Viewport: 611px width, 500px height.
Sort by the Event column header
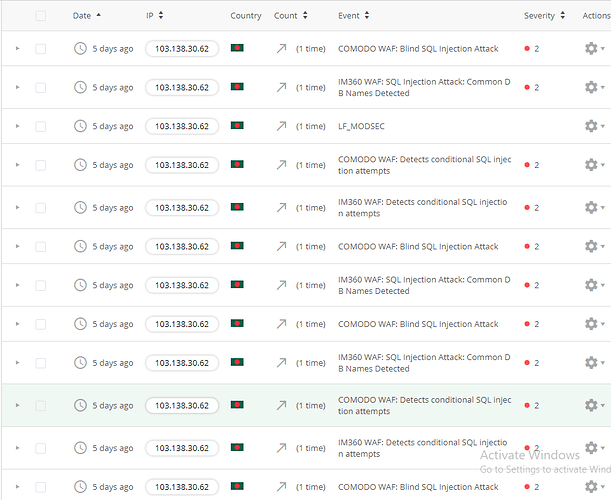(x=353, y=16)
